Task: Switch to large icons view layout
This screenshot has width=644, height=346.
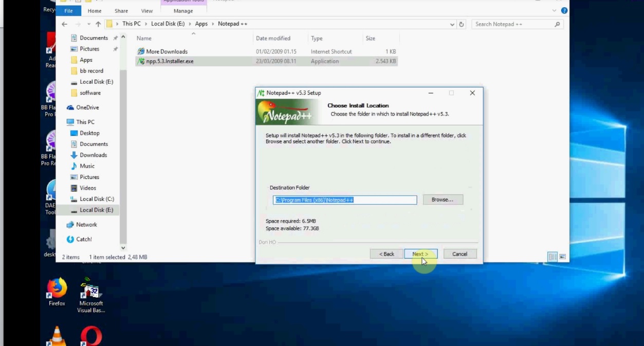Action: 563,257
